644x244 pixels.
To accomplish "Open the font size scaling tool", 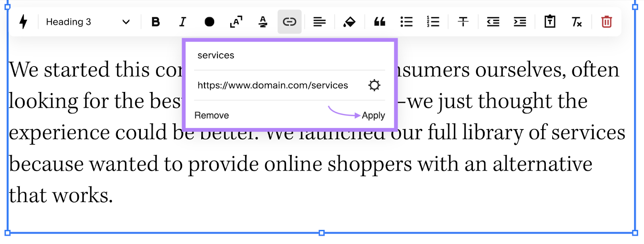I will [x=236, y=22].
